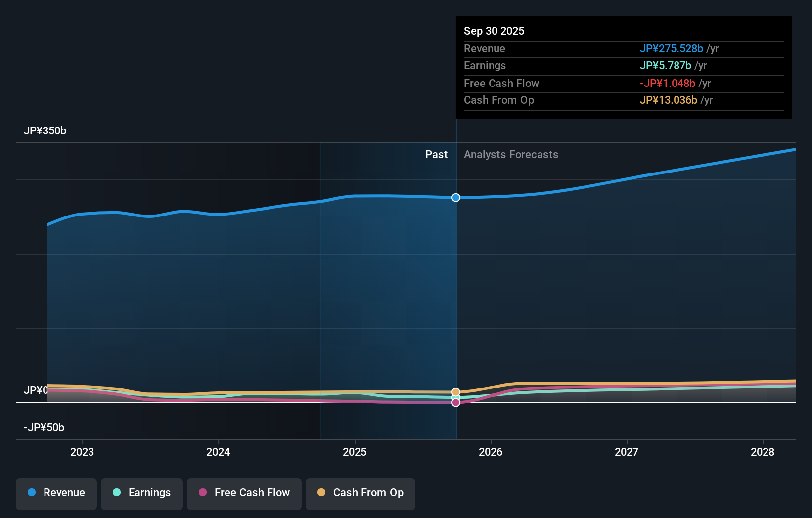
Task: Toggle the Cash From Op series visibility
Action: (360, 494)
